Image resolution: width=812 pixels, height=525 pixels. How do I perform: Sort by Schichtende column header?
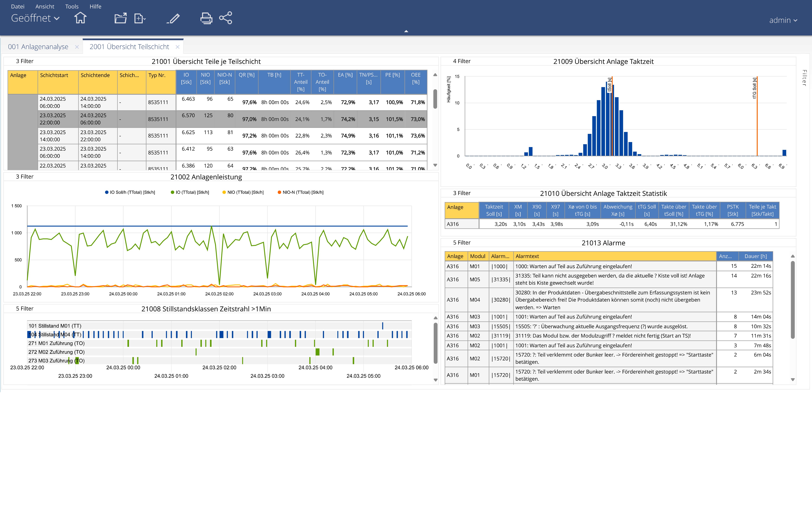[x=98, y=82]
